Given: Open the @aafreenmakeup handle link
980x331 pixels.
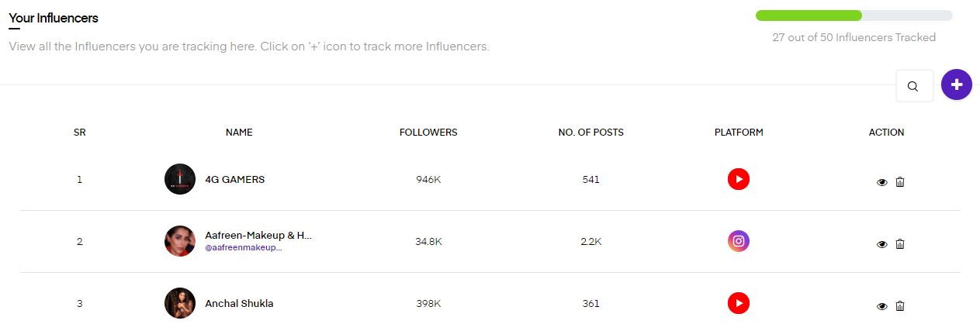Looking at the screenshot, I should (243, 248).
